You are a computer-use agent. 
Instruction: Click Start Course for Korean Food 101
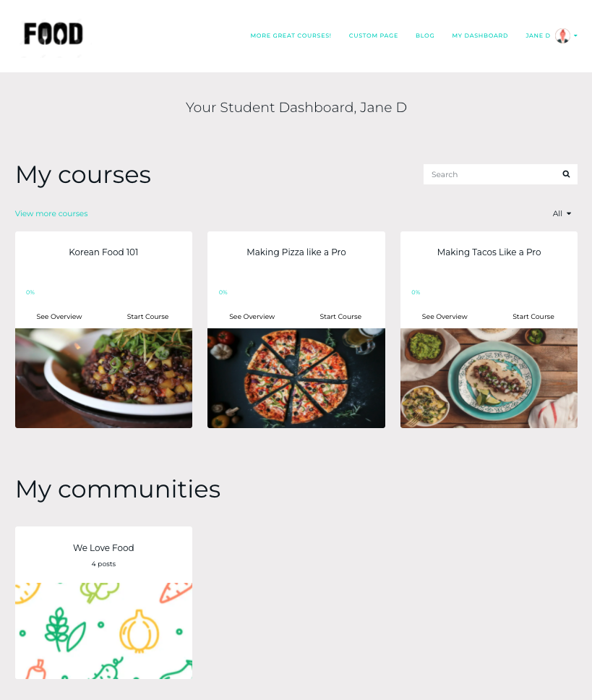(x=147, y=317)
